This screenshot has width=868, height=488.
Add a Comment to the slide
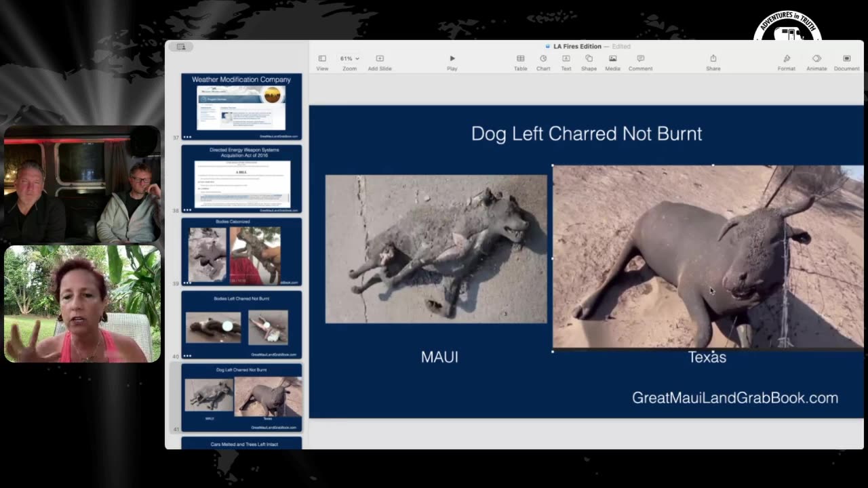pyautogui.click(x=640, y=62)
